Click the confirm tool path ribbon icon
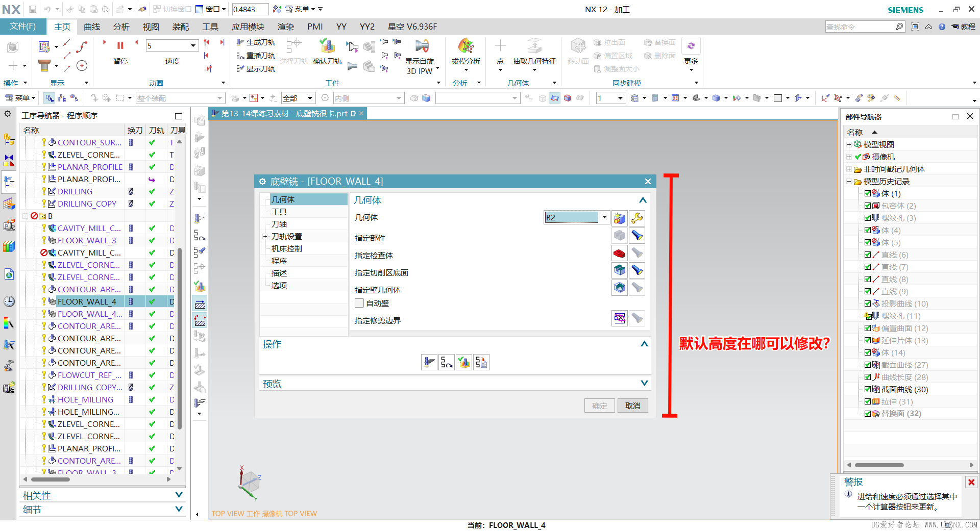The image size is (980, 531). tap(327, 46)
